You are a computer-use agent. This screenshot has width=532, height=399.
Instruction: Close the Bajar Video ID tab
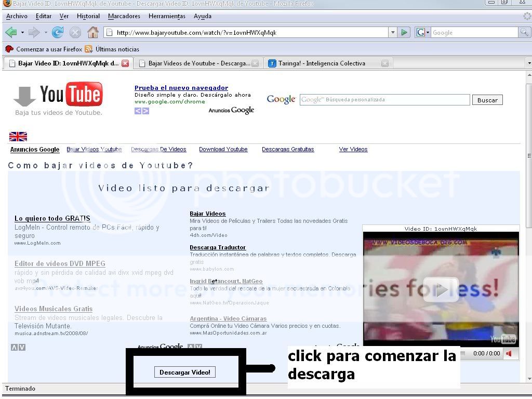[x=125, y=63]
